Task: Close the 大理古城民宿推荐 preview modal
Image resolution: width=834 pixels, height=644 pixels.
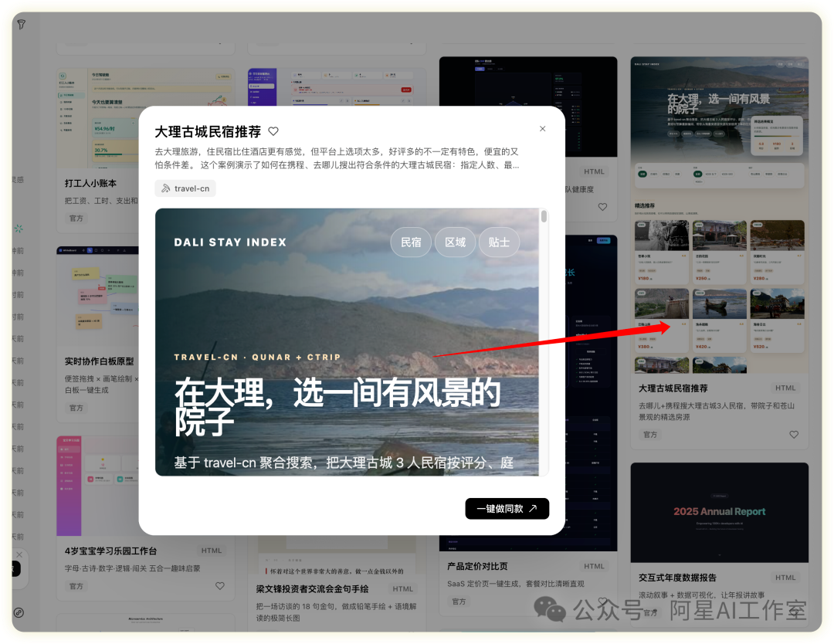Action: [543, 129]
